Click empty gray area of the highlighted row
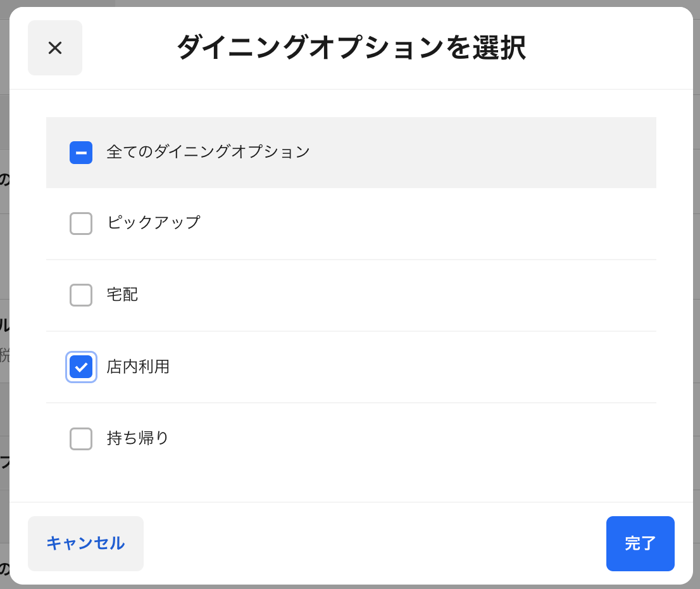 tap(481, 153)
